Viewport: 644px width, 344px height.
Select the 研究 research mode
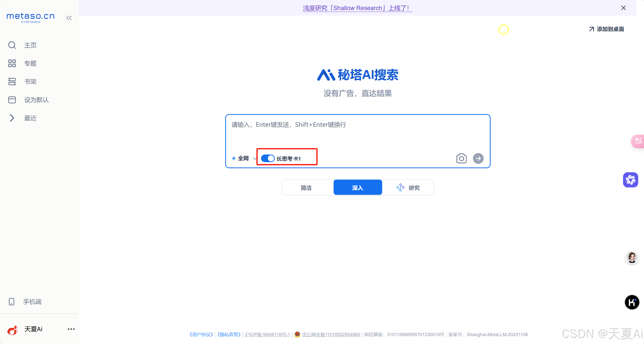coord(408,188)
